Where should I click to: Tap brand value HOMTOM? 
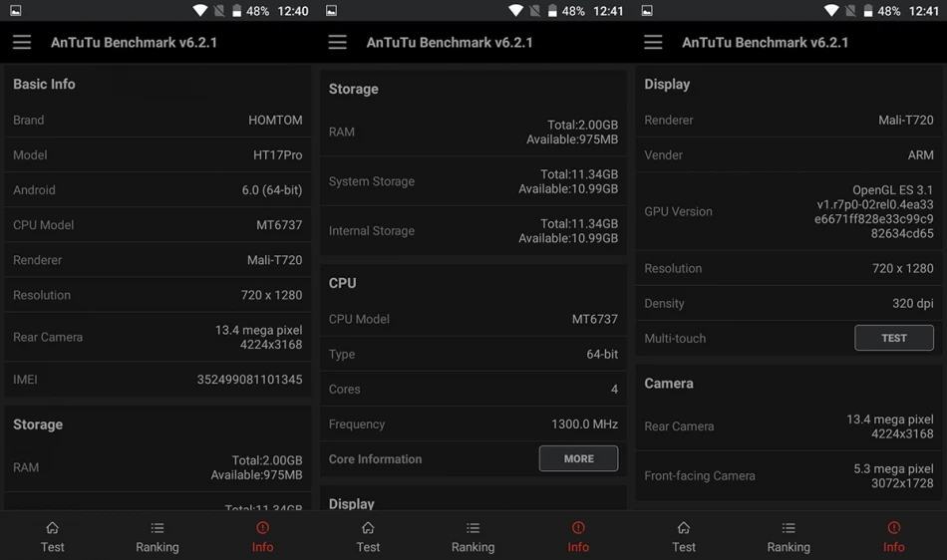click(275, 121)
